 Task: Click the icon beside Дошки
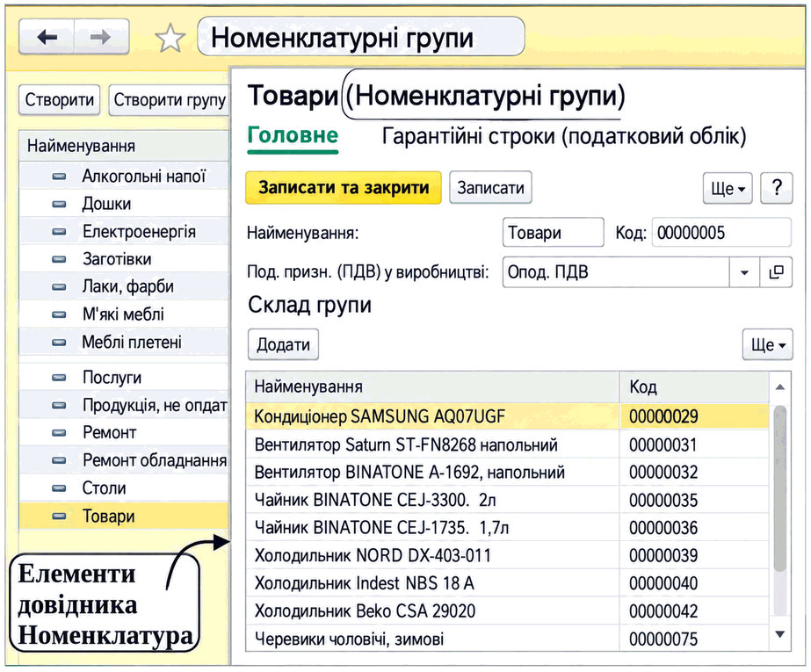60,204
